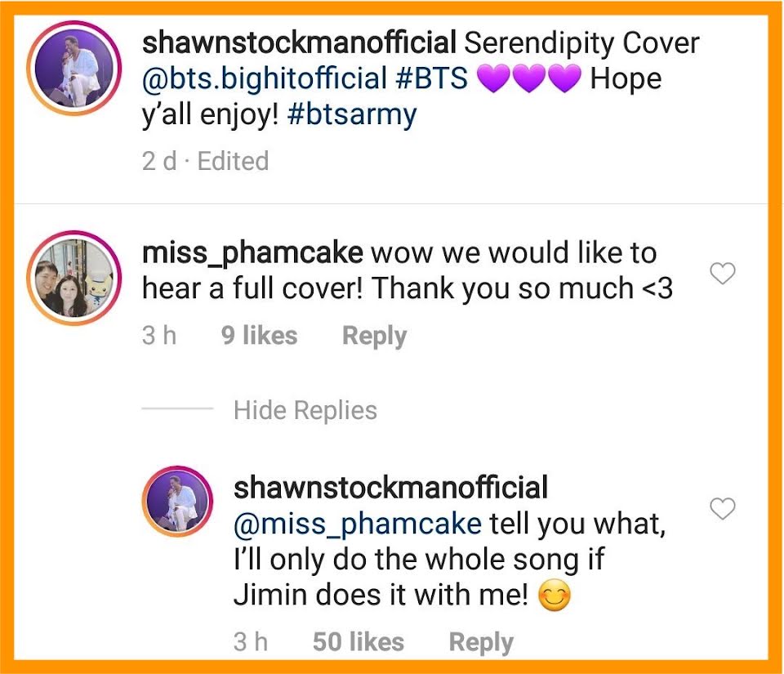This screenshot has width=784, height=674.
Task: Like shawnstockmanofficial's reply with heart icon
Action: [x=723, y=508]
